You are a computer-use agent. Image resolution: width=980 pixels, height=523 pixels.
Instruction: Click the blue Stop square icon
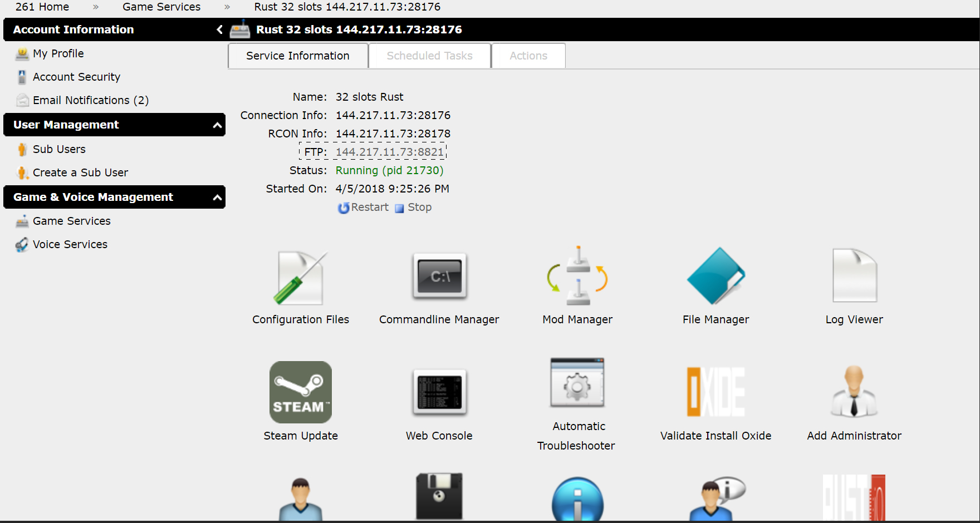pyautogui.click(x=399, y=208)
